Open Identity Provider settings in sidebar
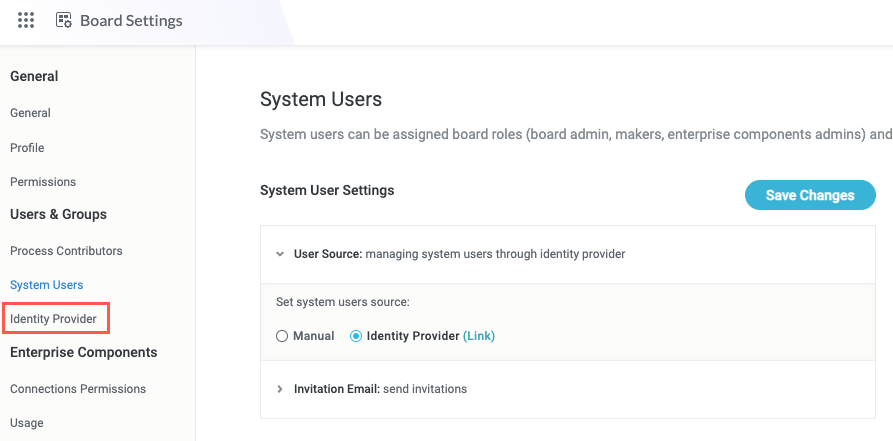Screen dimensions: 893x441 54,319
